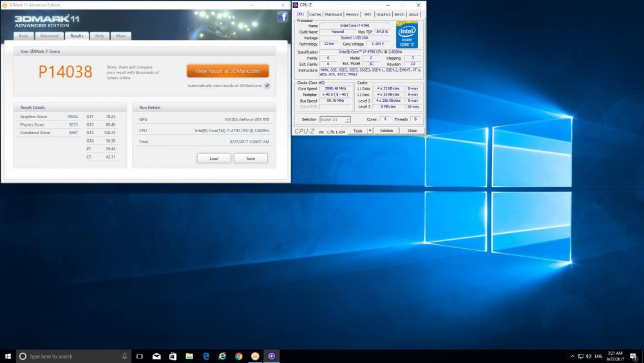This screenshot has width=644, height=363.
Task: Click View Result at 3DMark.com button
Action: tap(227, 71)
